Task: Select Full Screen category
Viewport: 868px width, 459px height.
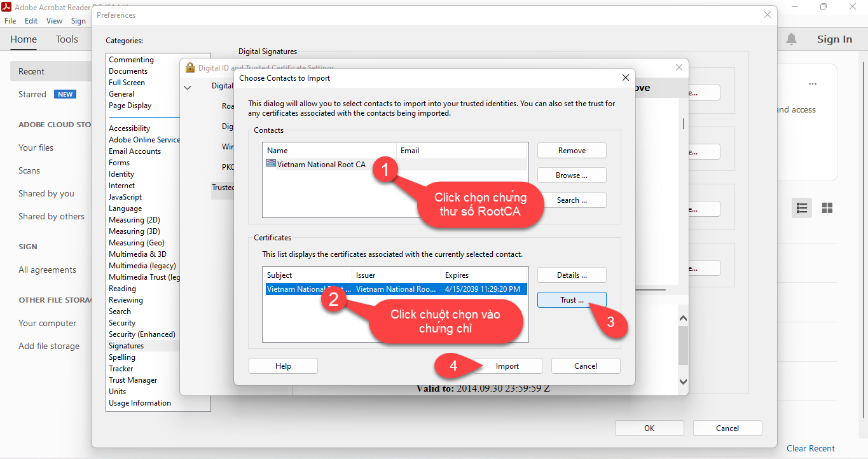Action: [127, 83]
